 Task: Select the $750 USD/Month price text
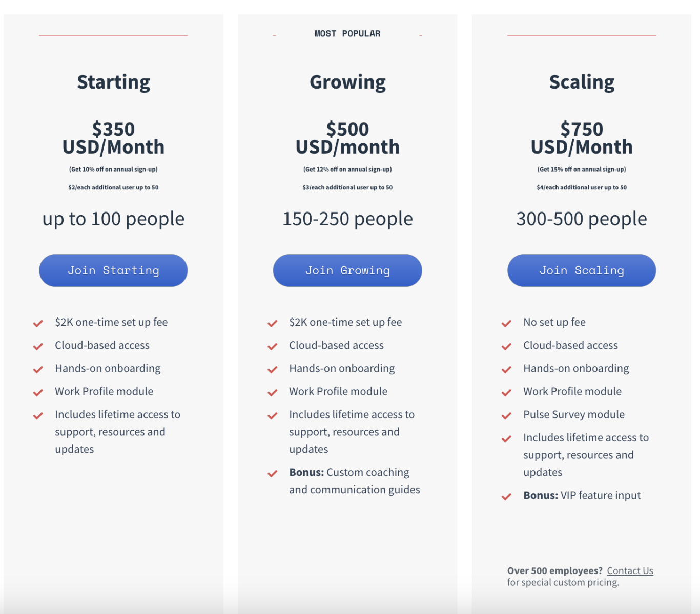point(582,138)
